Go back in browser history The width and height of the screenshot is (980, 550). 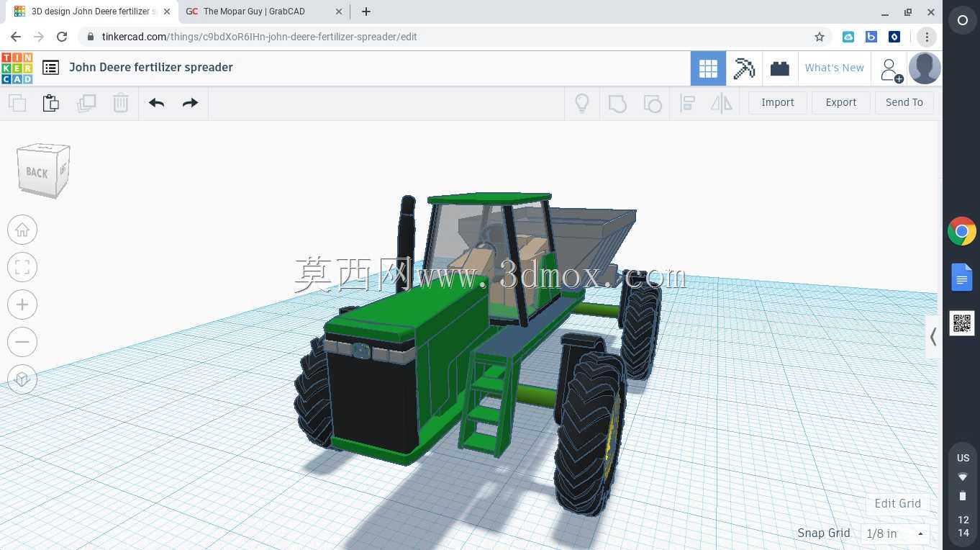(x=16, y=37)
